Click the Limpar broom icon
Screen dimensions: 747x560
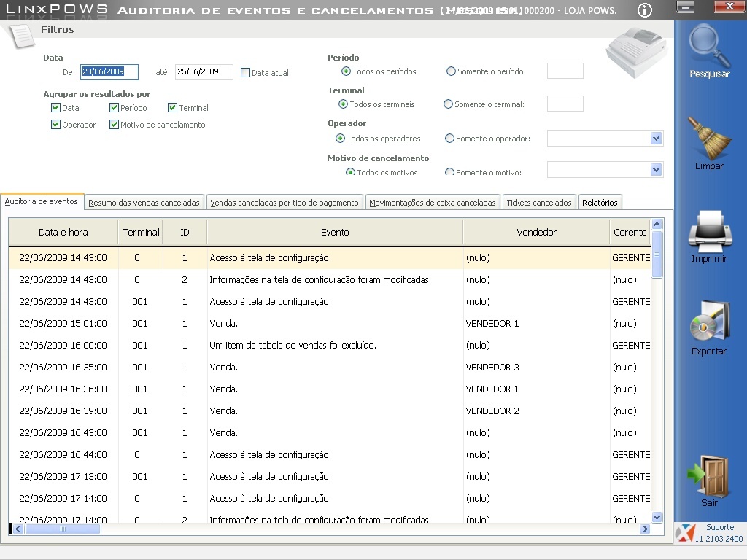point(709,139)
